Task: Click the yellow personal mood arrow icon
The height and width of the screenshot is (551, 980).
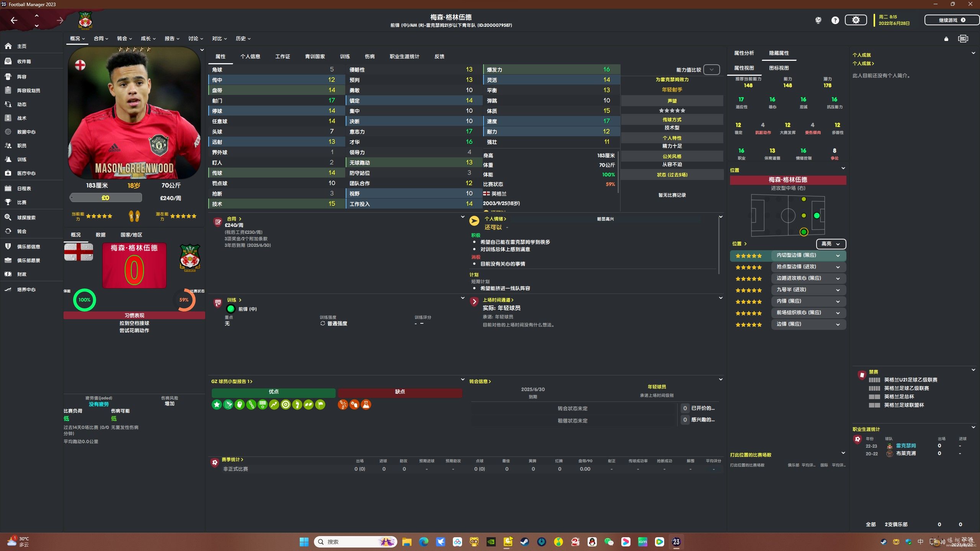Action: [x=474, y=221]
